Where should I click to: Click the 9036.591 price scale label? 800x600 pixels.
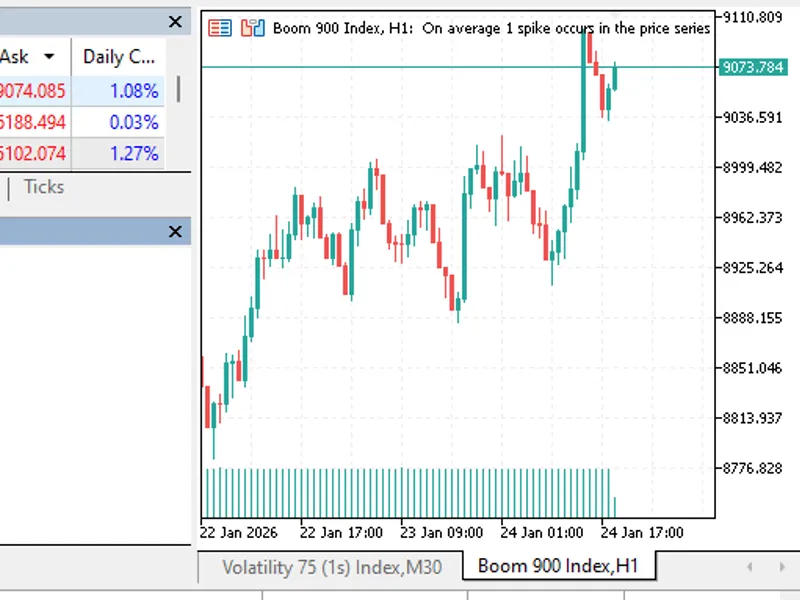pos(753,117)
